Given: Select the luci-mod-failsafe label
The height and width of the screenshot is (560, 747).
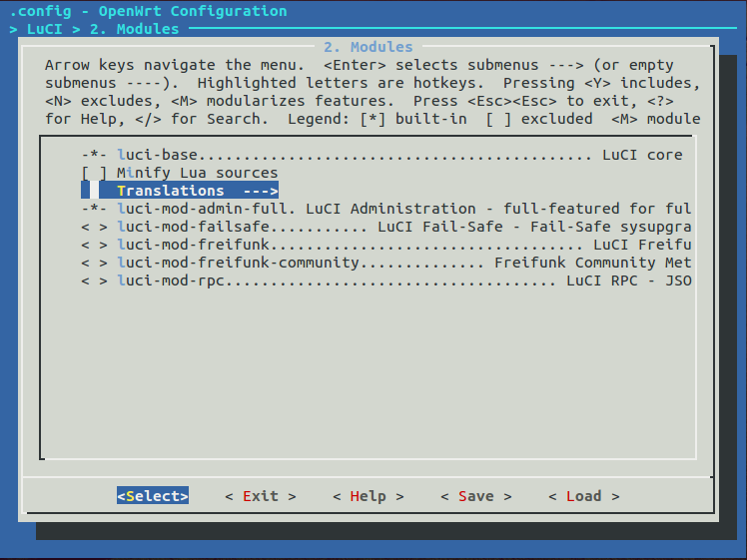Looking at the screenshot, I should (x=194, y=227).
